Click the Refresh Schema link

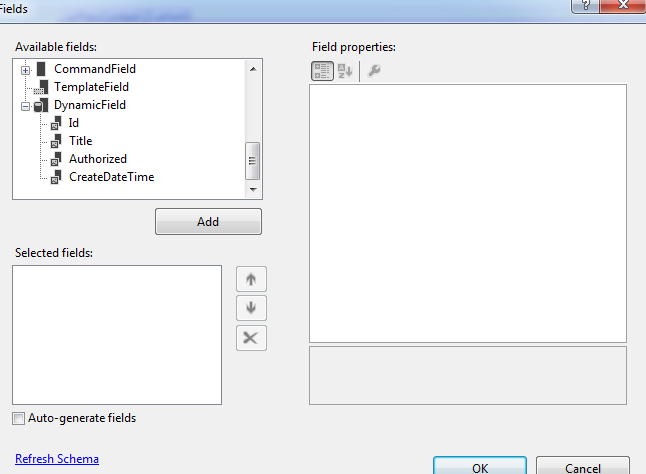point(57,459)
